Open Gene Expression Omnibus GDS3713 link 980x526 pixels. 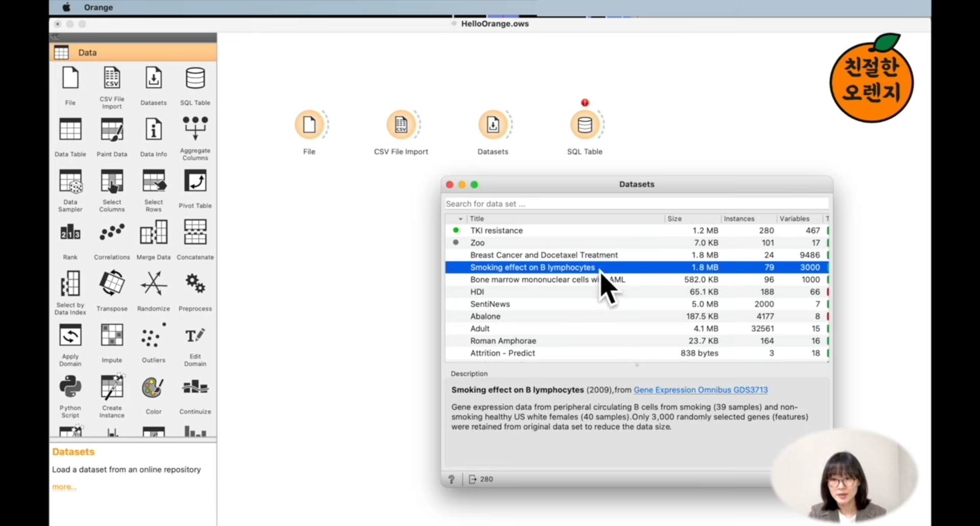700,390
